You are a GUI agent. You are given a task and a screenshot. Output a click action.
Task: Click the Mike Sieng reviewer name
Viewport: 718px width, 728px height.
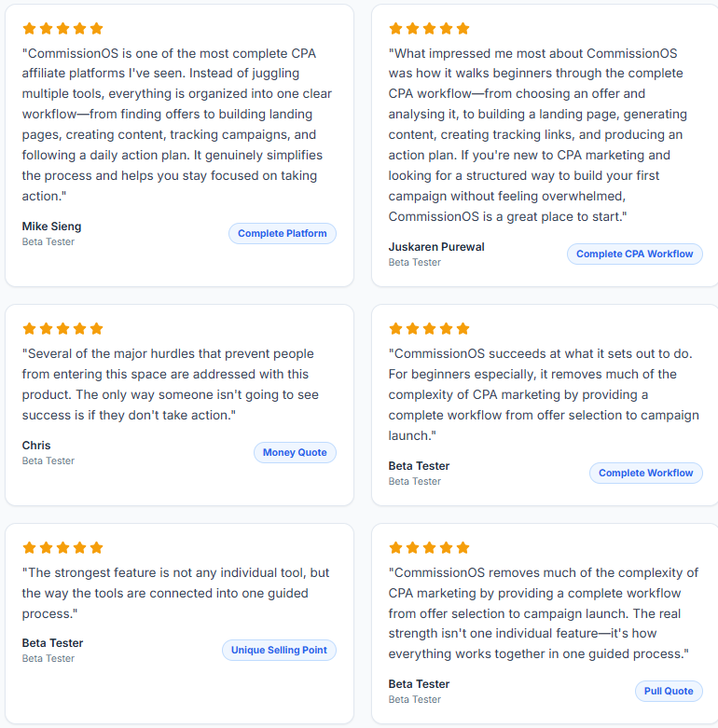click(51, 227)
